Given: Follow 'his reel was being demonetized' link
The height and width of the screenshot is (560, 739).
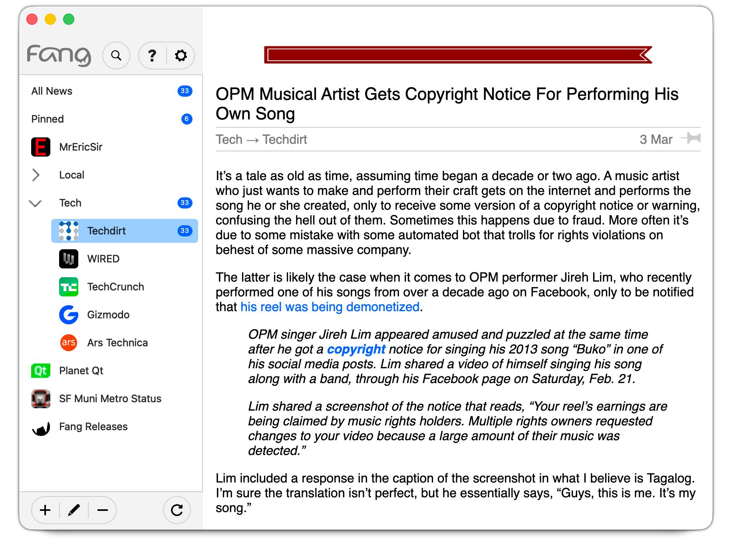Looking at the screenshot, I should [x=330, y=307].
